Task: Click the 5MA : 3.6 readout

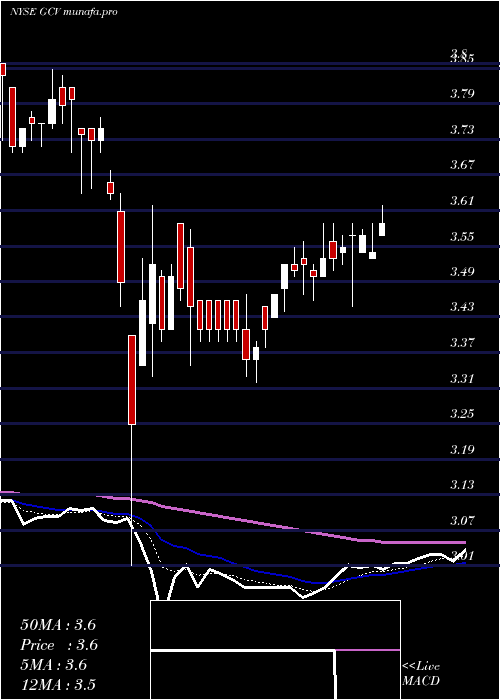Action: 54,665
